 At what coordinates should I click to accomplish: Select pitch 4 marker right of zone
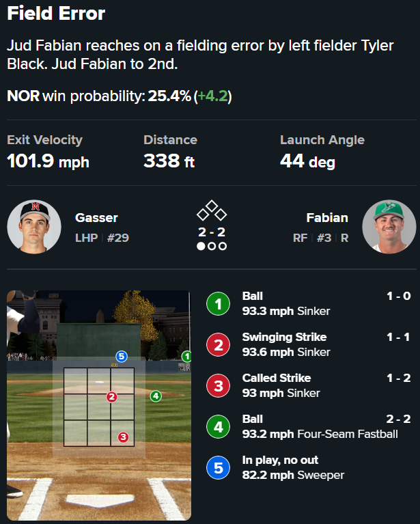point(156,396)
